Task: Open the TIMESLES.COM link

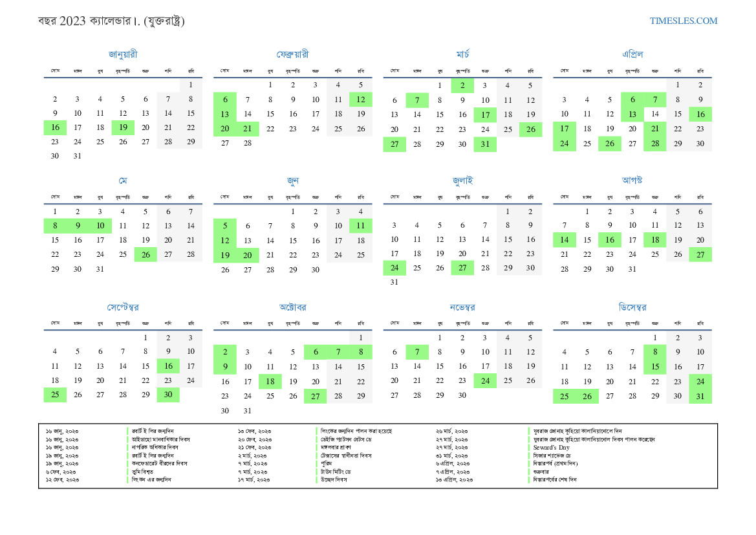Action: (x=684, y=21)
